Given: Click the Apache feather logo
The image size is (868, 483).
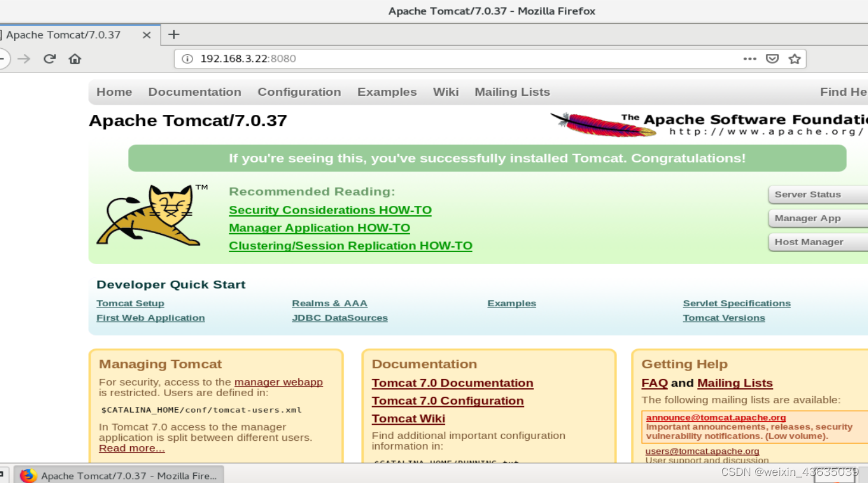Looking at the screenshot, I should click(603, 124).
